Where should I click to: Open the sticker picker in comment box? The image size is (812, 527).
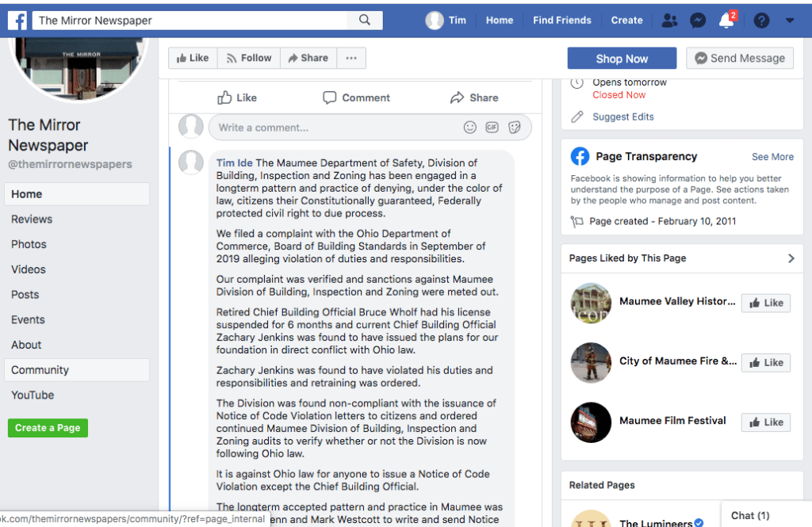click(514, 128)
